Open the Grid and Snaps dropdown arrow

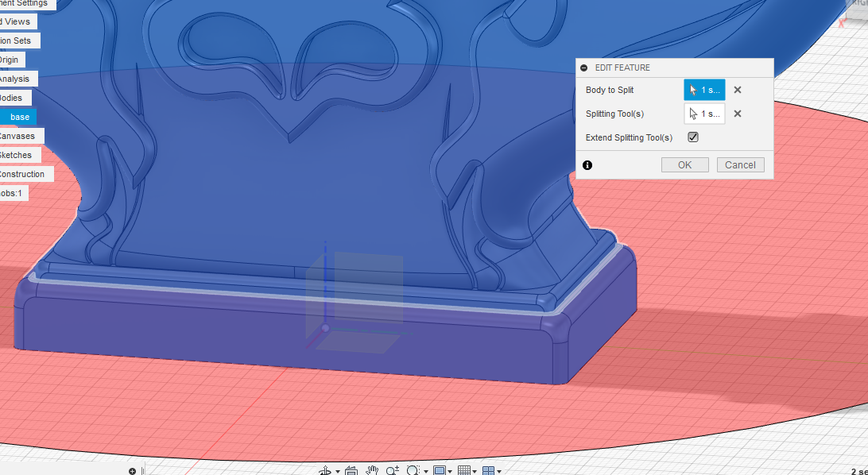(x=475, y=472)
